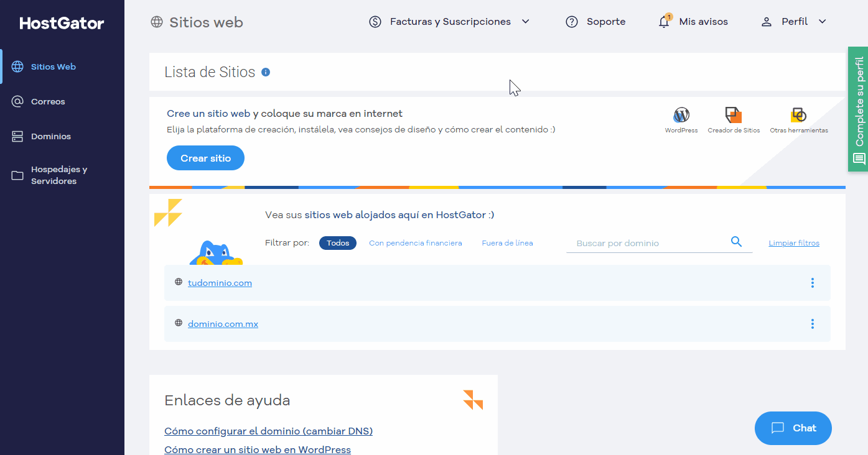The height and width of the screenshot is (455, 868).
Task: Click the dollar icon for Facturas y Suscripciones
Action: pos(375,22)
